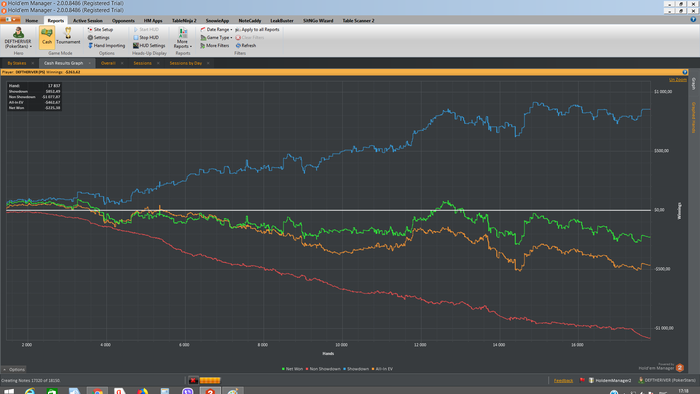Click the Un Zoom link
This screenshot has height=394, width=700.
[678, 79]
